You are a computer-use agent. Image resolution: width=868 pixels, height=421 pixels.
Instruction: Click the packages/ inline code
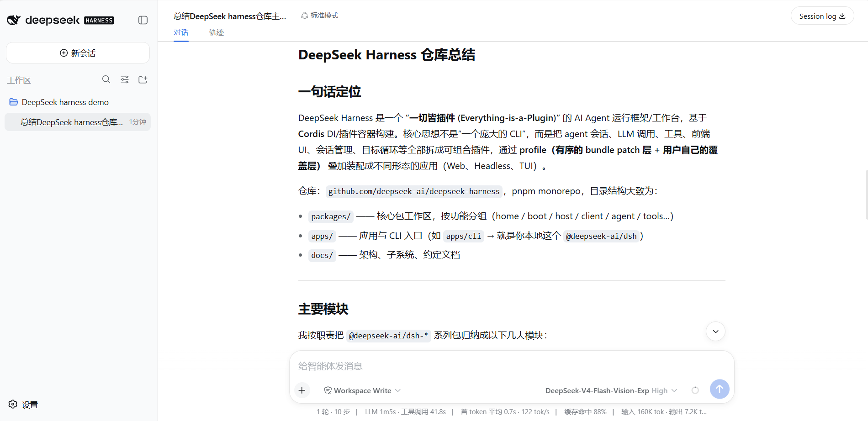(331, 216)
